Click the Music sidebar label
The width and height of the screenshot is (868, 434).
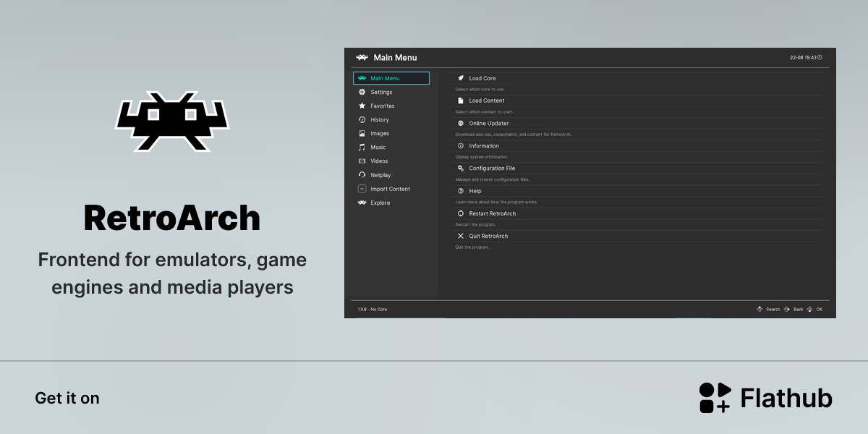pos(378,148)
